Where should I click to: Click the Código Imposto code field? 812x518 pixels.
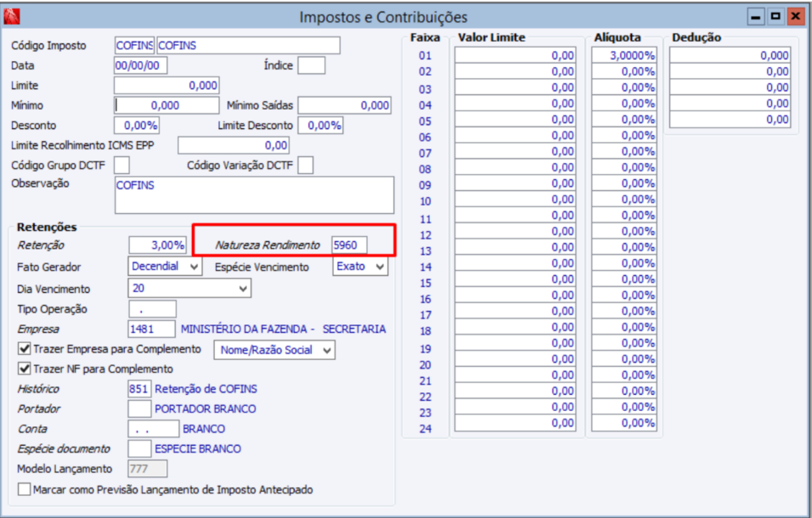tap(135, 46)
